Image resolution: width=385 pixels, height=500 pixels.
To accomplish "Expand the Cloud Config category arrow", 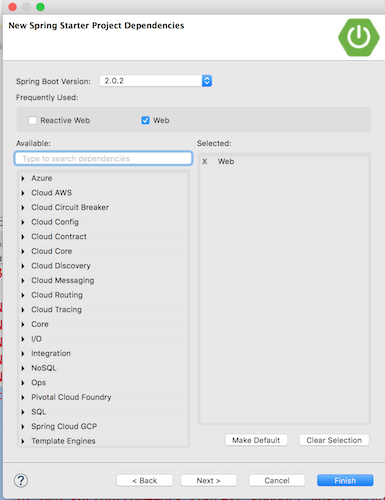I will point(23,222).
